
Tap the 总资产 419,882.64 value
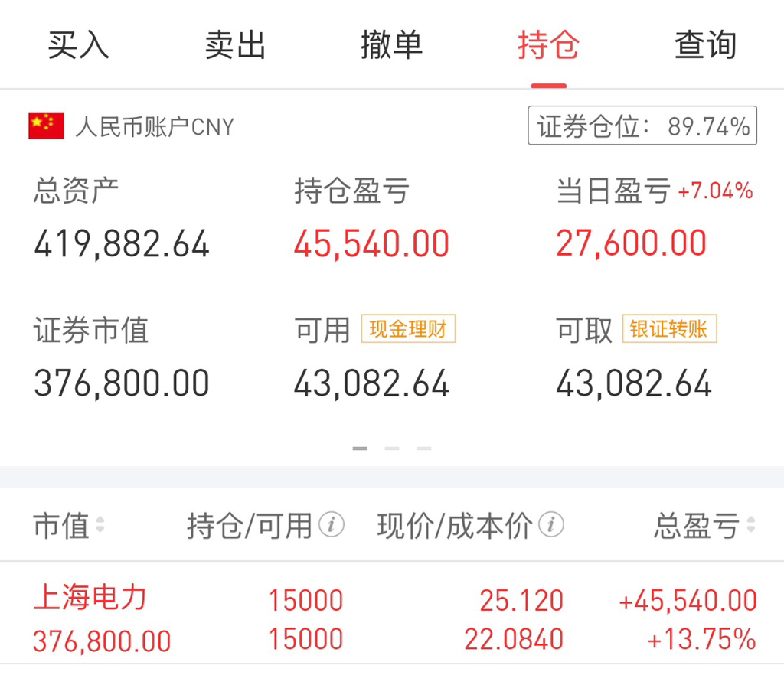(x=122, y=244)
